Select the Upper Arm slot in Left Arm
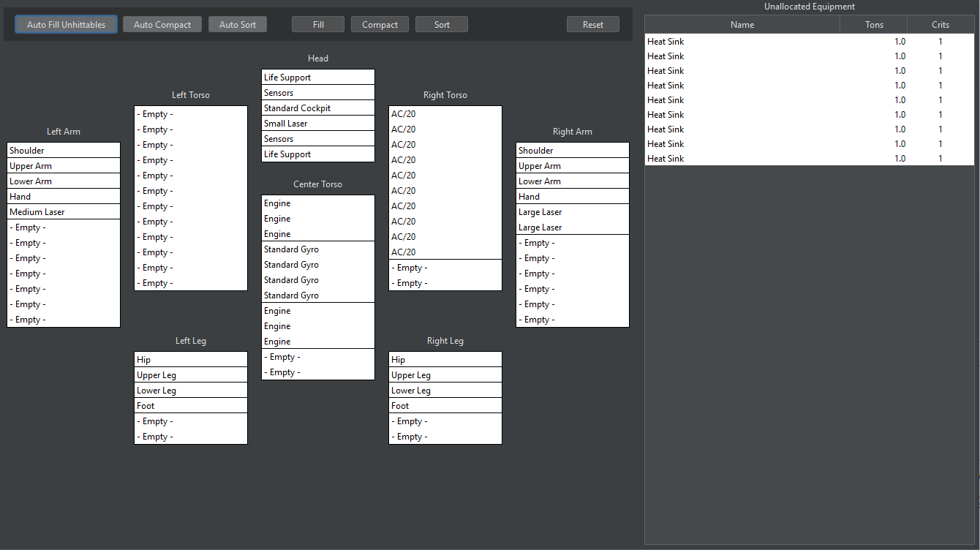Image resolution: width=980 pixels, height=550 pixels. [x=64, y=166]
